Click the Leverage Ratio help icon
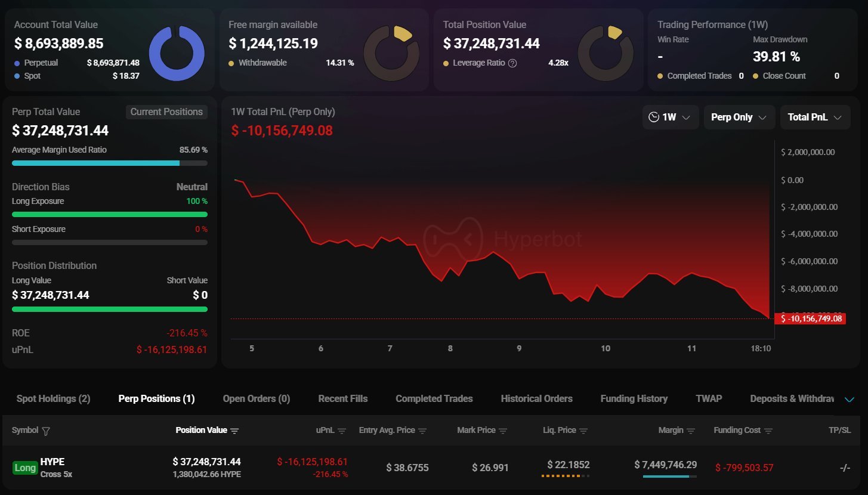This screenshot has height=495, width=868. point(512,63)
